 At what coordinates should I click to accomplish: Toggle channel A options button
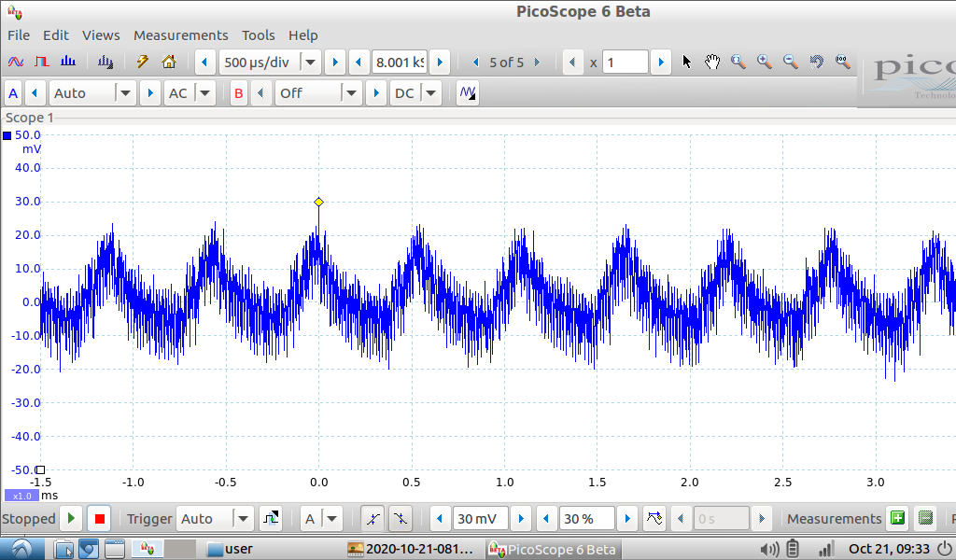point(13,93)
